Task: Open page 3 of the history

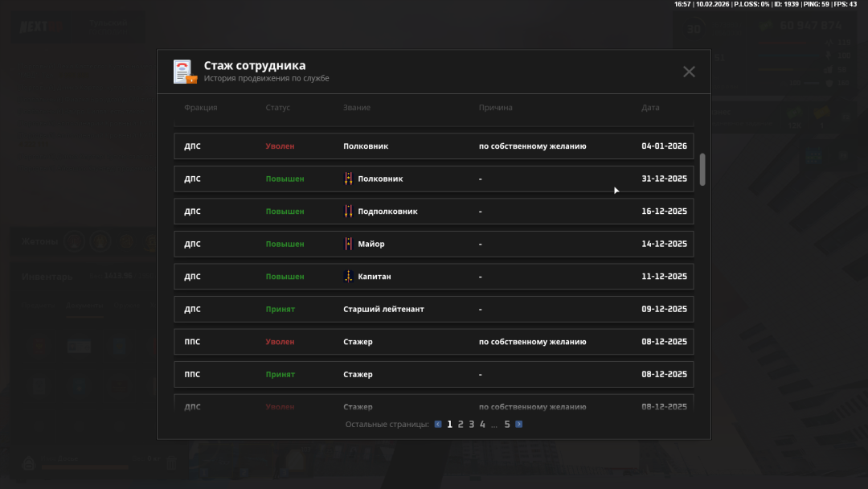Action: [472, 424]
